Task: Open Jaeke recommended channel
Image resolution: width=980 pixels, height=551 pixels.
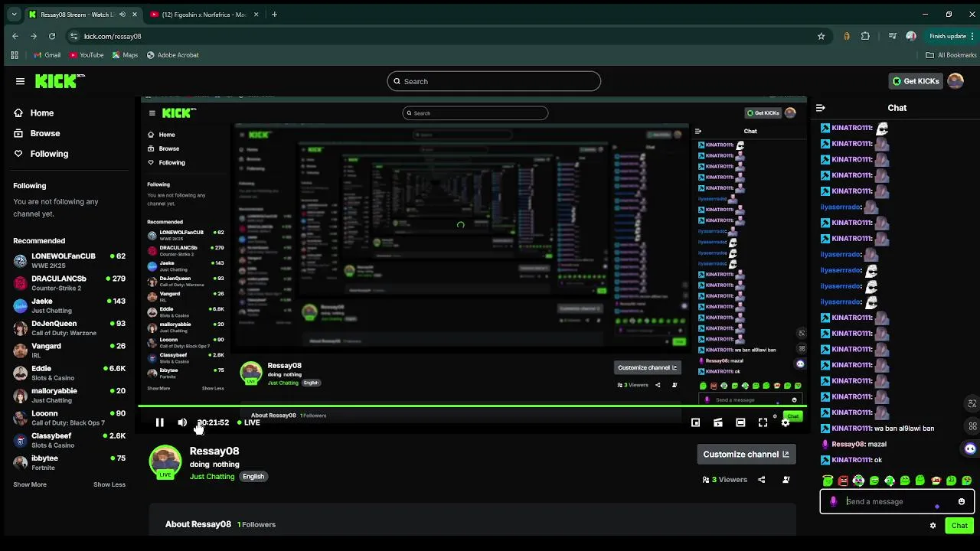Action: 69,305
